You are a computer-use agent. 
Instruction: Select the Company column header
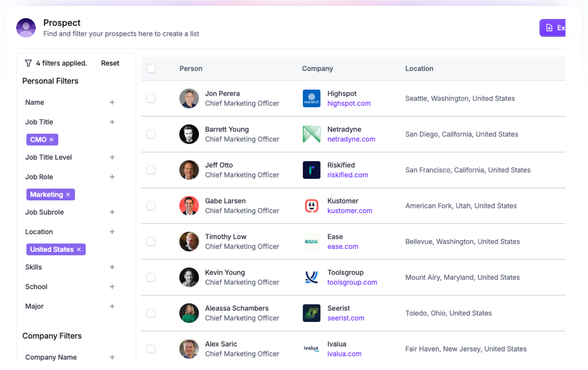coord(317,68)
